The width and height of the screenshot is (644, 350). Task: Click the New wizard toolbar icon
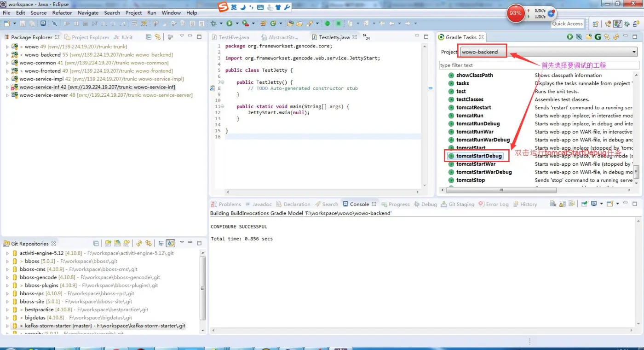(7, 23)
